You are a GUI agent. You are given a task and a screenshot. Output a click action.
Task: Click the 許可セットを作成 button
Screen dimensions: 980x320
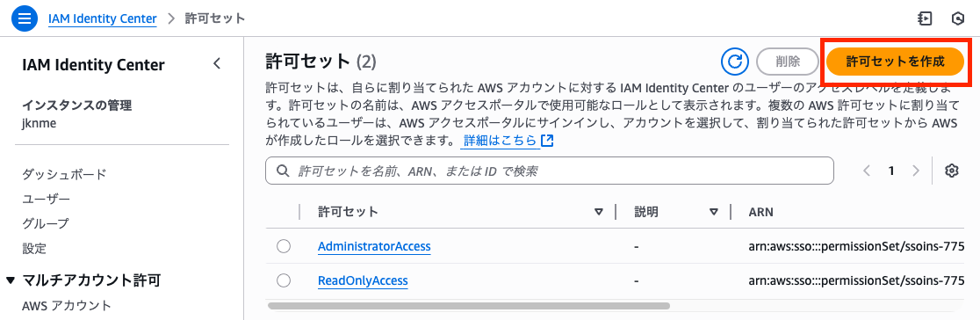895,62
